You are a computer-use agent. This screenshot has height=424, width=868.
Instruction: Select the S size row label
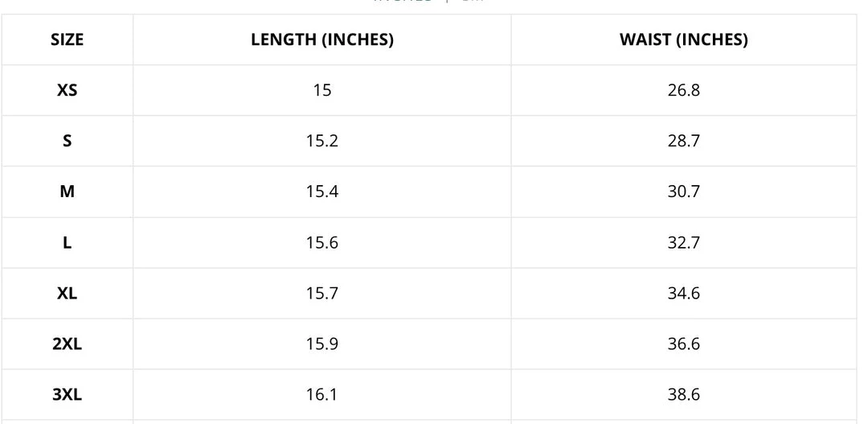point(67,141)
